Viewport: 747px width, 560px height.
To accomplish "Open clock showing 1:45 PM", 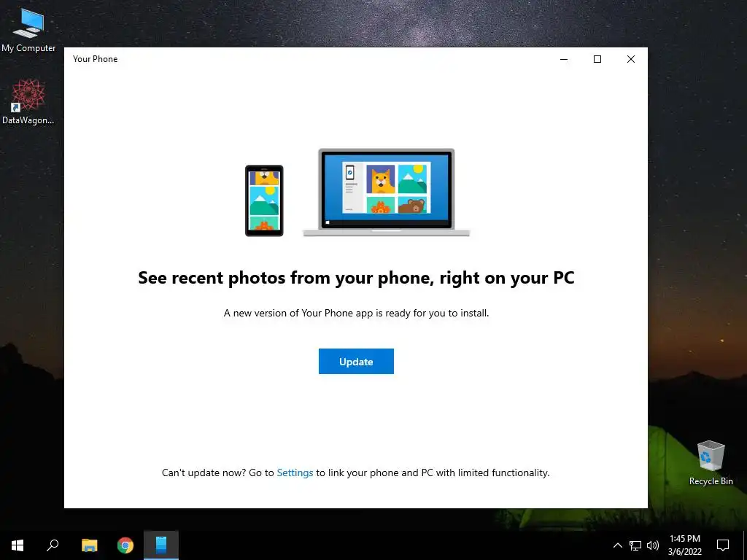I will pyautogui.click(x=684, y=545).
